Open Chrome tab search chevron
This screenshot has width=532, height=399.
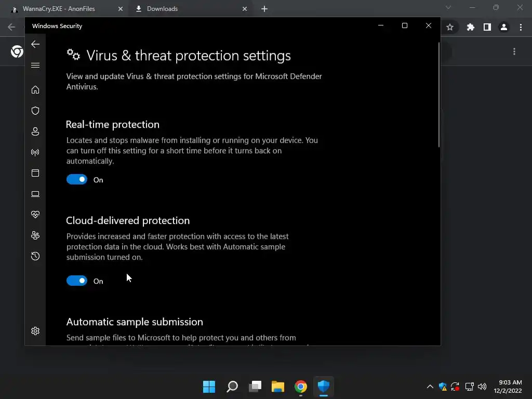[x=448, y=7]
